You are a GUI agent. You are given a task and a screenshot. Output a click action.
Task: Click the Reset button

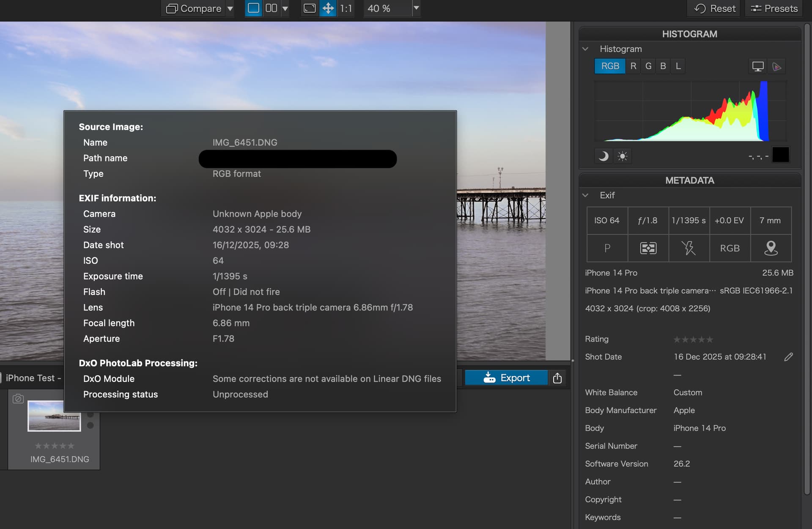coord(715,8)
